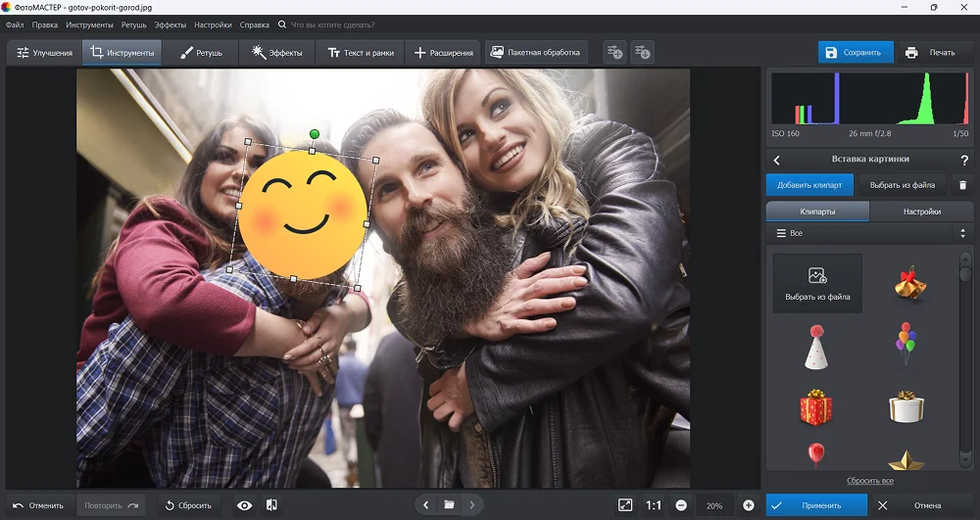Click the fit-to-screen icon

click(x=625, y=505)
